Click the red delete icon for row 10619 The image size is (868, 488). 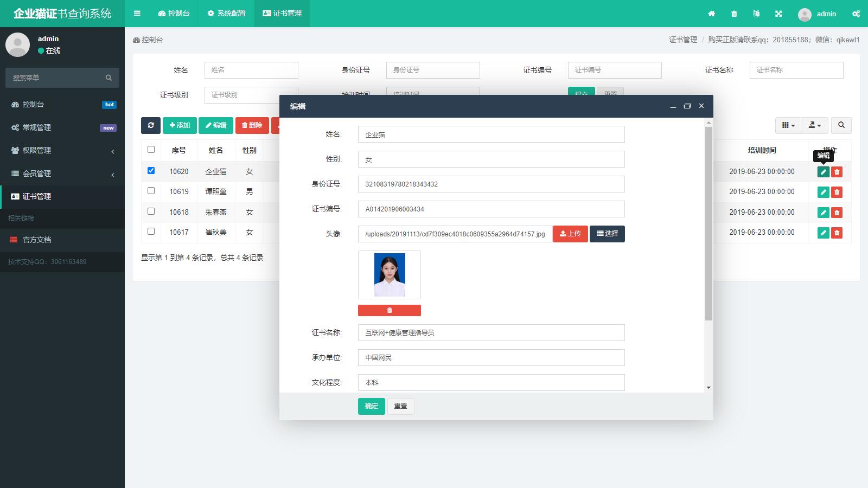point(837,192)
